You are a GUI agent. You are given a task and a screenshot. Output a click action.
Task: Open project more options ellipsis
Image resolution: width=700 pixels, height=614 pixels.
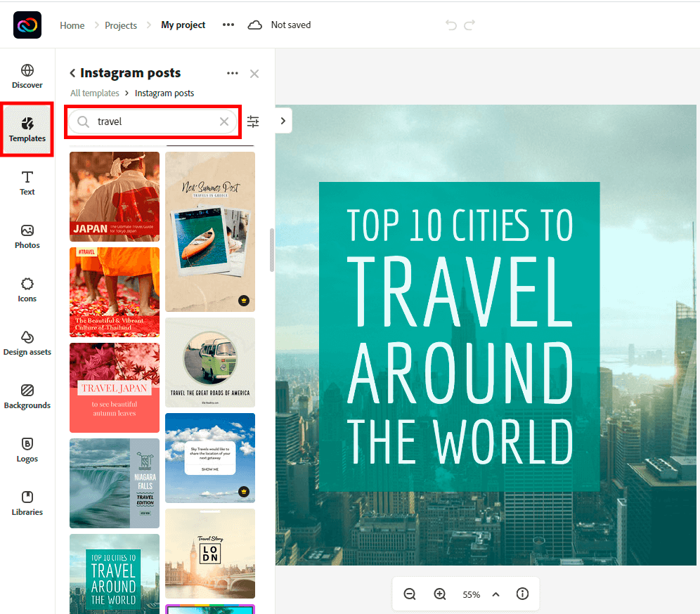[228, 25]
